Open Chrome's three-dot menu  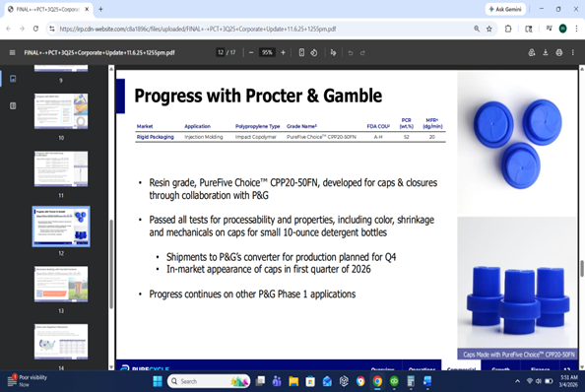pos(576,29)
